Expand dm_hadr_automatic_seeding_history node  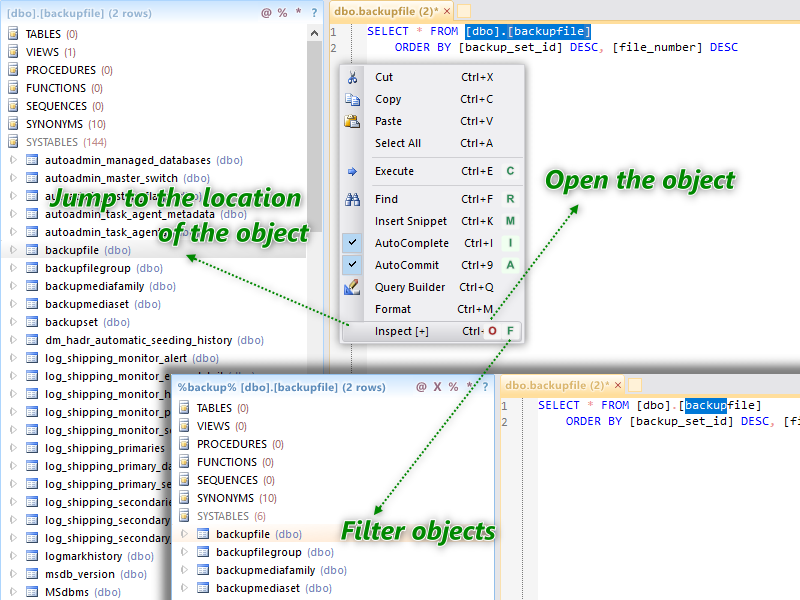click(x=13, y=340)
